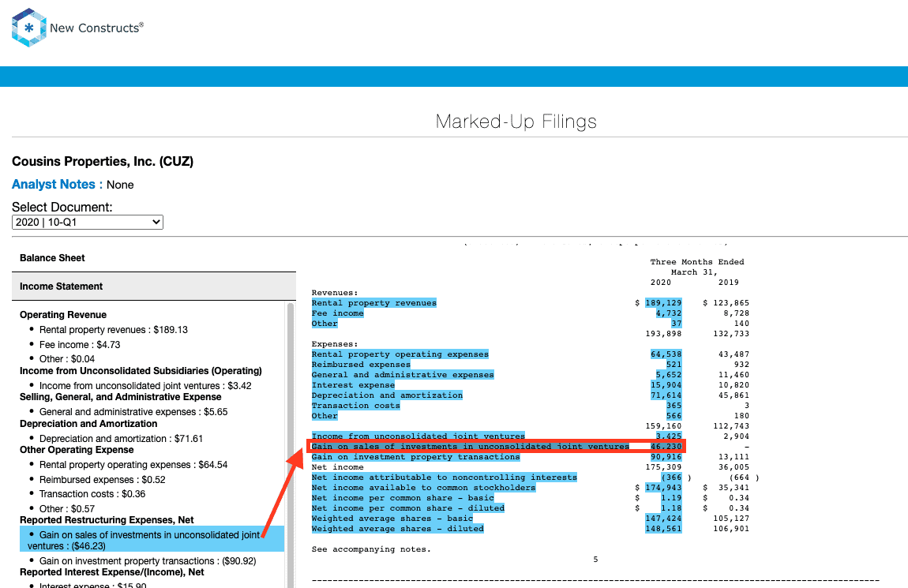The image size is (908, 588).
Task: Select Income from unconsolidated joint ventures : $3.42
Action: [145, 386]
